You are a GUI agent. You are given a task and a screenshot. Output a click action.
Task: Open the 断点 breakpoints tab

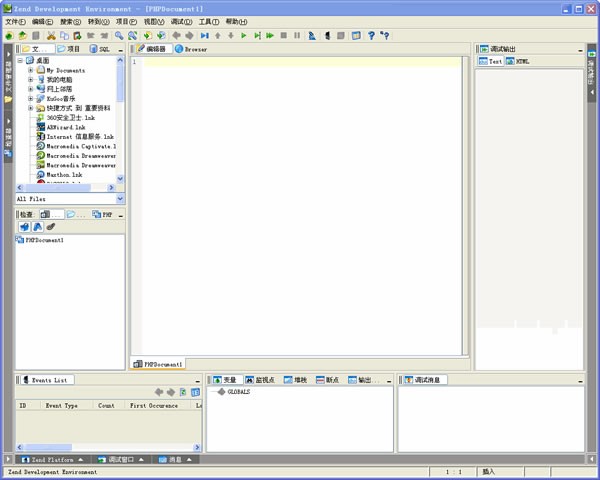click(328, 380)
